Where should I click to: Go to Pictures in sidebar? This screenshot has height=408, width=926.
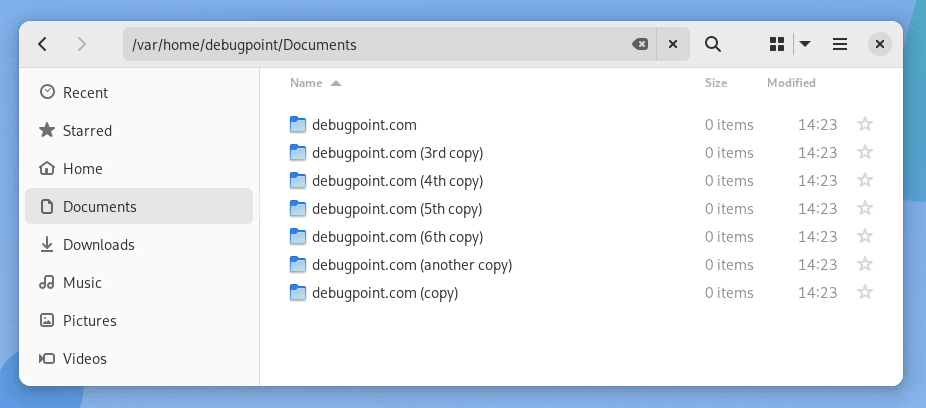point(90,321)
